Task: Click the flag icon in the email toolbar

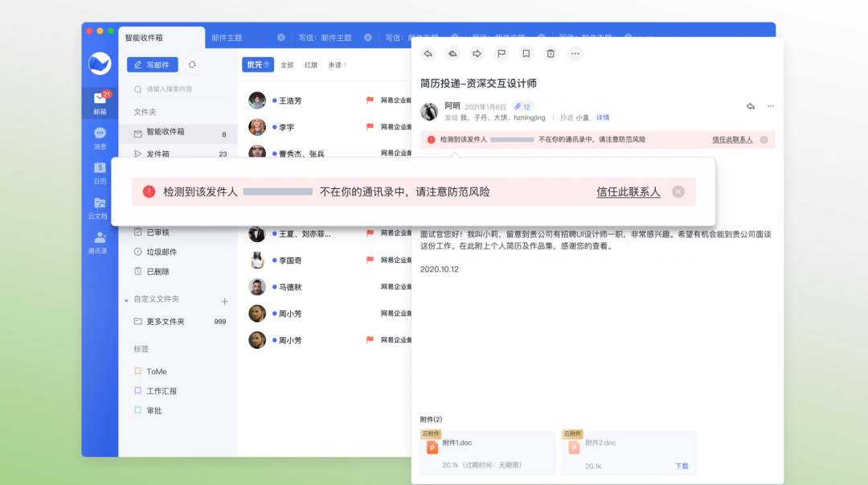Action: (x=502, y=53)
